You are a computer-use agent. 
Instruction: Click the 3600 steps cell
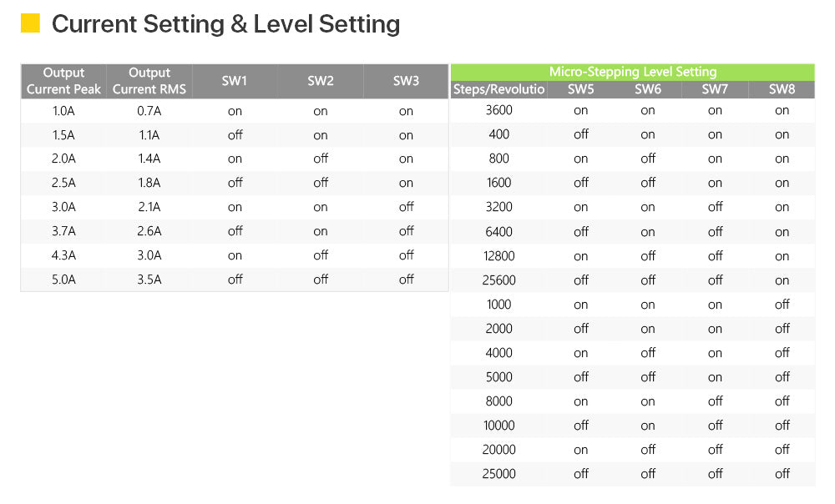(499, 110)
